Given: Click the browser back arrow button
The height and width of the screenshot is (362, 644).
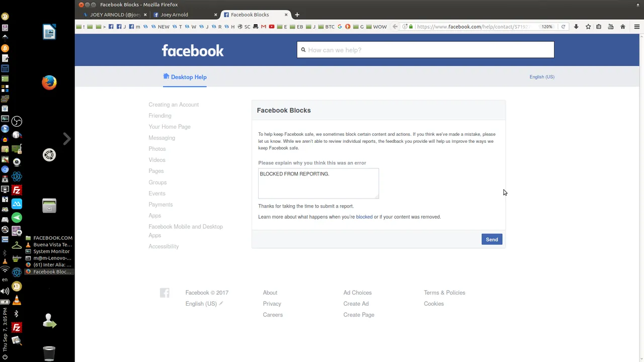Looking at the screenshot, I should pyautogui.click(x=395, y=27).
